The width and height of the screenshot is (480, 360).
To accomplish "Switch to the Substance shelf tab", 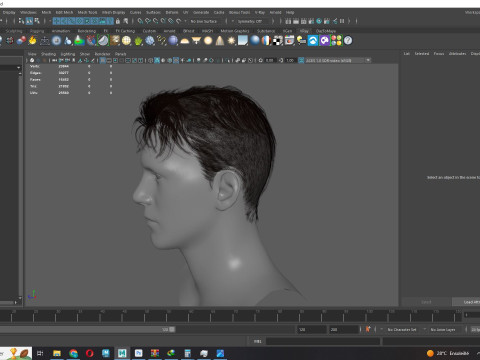I will [x=266, y=31].
